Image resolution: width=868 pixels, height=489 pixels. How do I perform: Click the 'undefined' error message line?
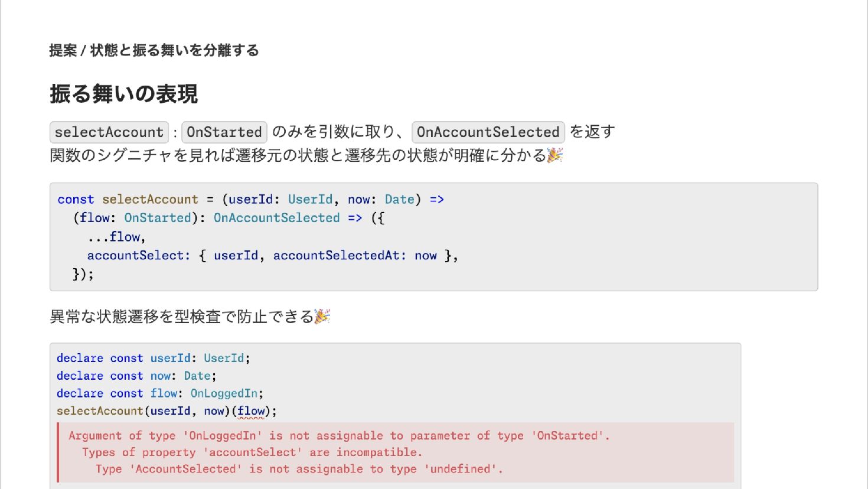click(x=299, y=469)
